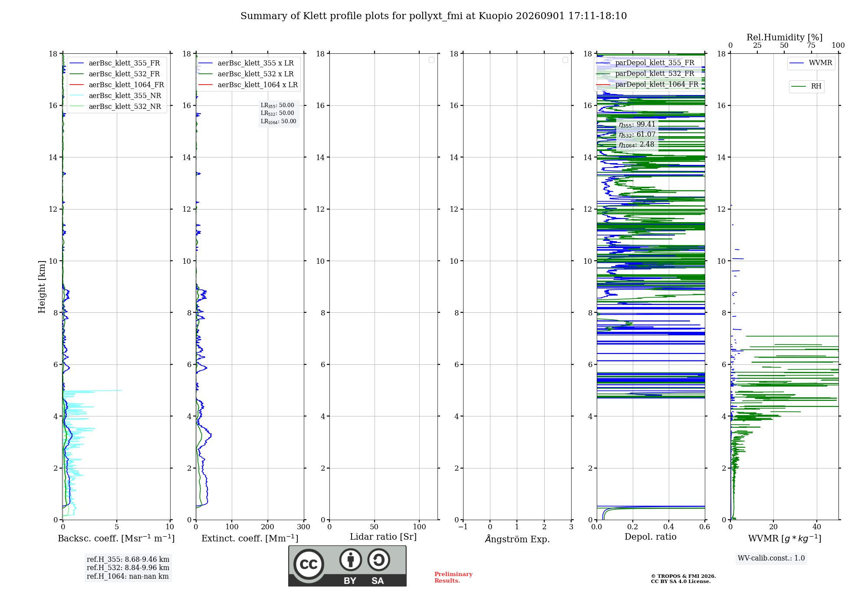This screenshot has width=868, height=590.
Task: Click the LR355: 50.00 annotation
Action: click(277, 105)
